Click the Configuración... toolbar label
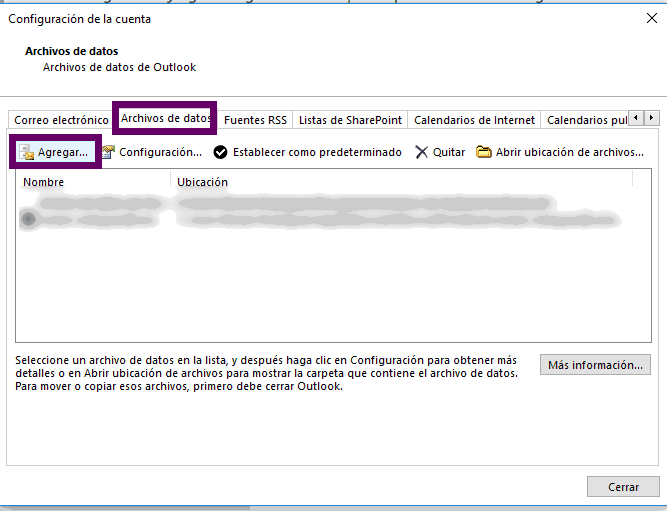This screenshot has height=511, width=667. click(160, 152)
